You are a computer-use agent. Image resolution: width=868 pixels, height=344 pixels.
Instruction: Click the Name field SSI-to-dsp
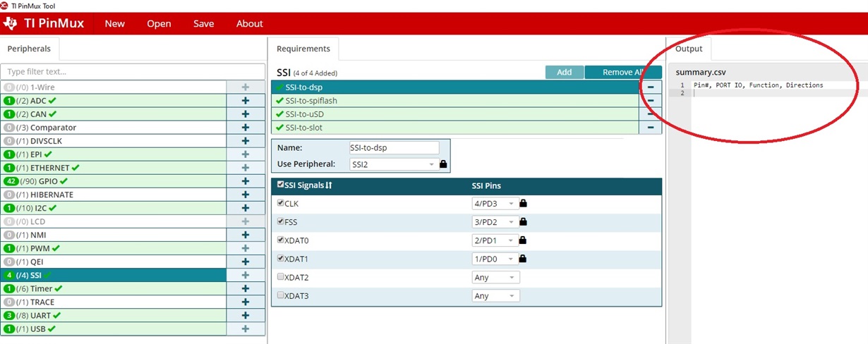pyautogui.click(x=394, y=148)
